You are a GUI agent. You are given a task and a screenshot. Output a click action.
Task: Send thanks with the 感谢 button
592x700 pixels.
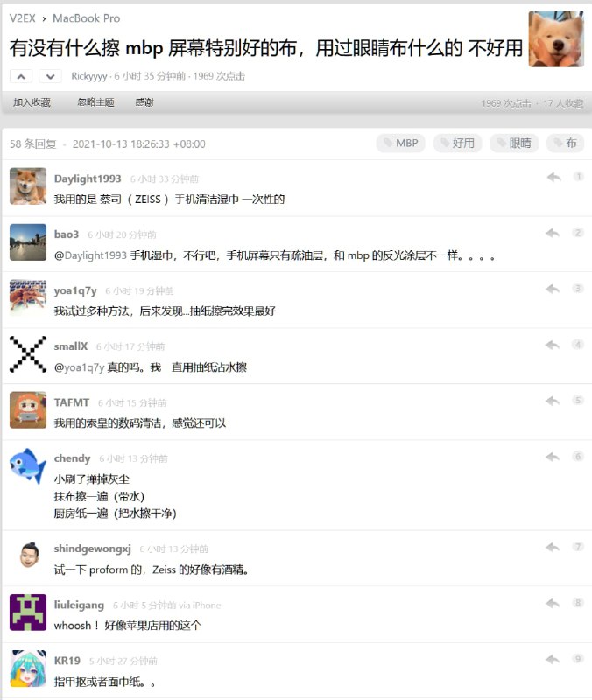(144, 102)
